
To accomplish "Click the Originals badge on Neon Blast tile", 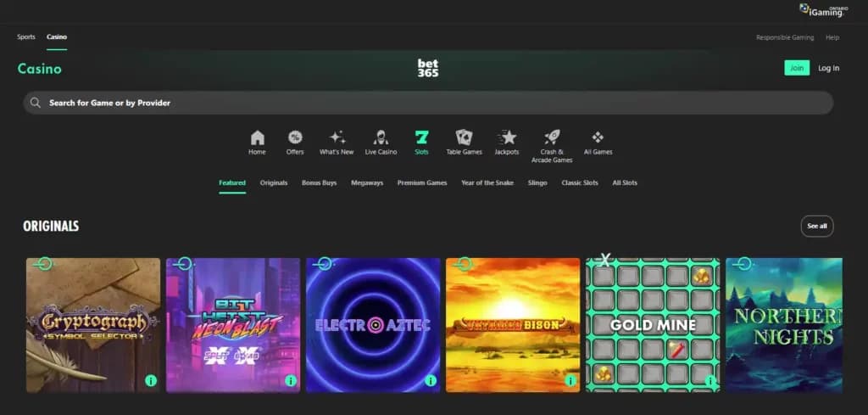I will (183, 264).
